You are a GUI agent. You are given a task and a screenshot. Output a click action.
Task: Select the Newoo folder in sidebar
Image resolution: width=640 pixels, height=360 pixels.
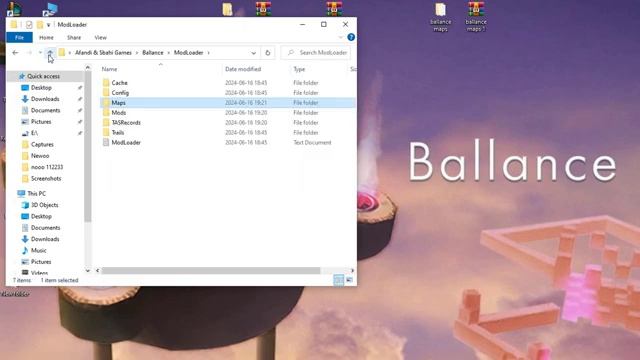pyautogui.click(x=40, y=156)
